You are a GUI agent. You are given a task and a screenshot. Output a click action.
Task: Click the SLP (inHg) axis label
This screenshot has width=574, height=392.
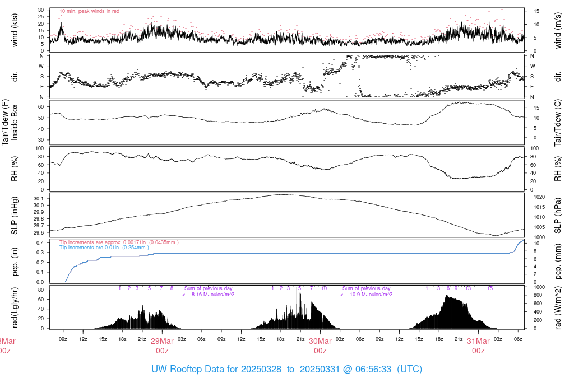coord(15,216)
